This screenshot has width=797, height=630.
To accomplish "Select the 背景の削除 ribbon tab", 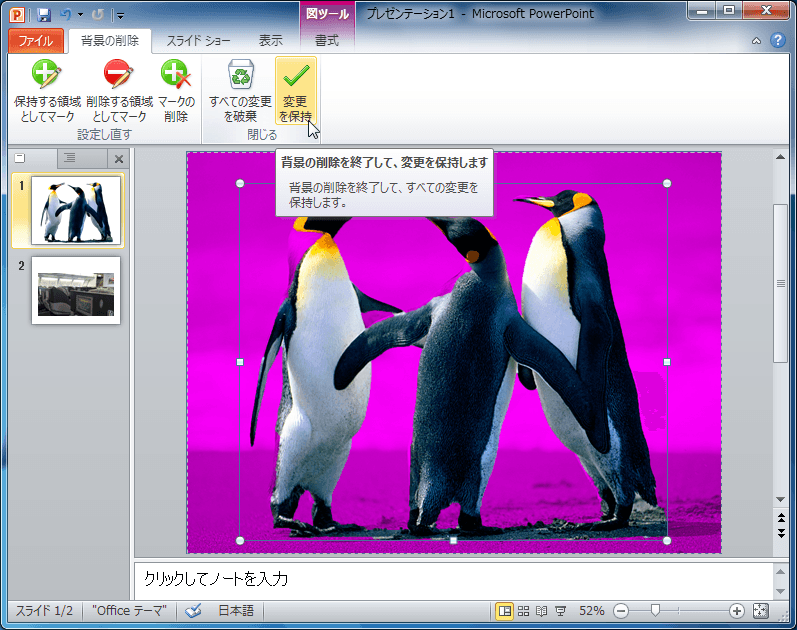I will pyautogui.click(x=110, y=41).
